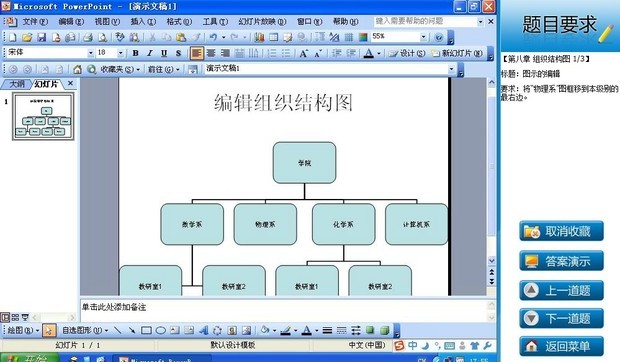This screenshot has height=362, width=620.
Task: Click the Insert WordArt icon
Action: (x=203, y=330)
